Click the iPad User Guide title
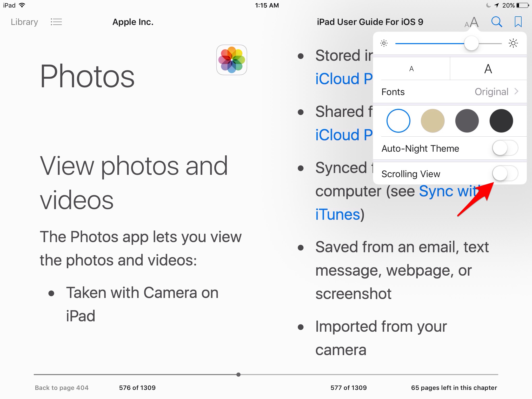Viewport: 532px width, 399px height. pyautogui.click(x=370, y=22)
